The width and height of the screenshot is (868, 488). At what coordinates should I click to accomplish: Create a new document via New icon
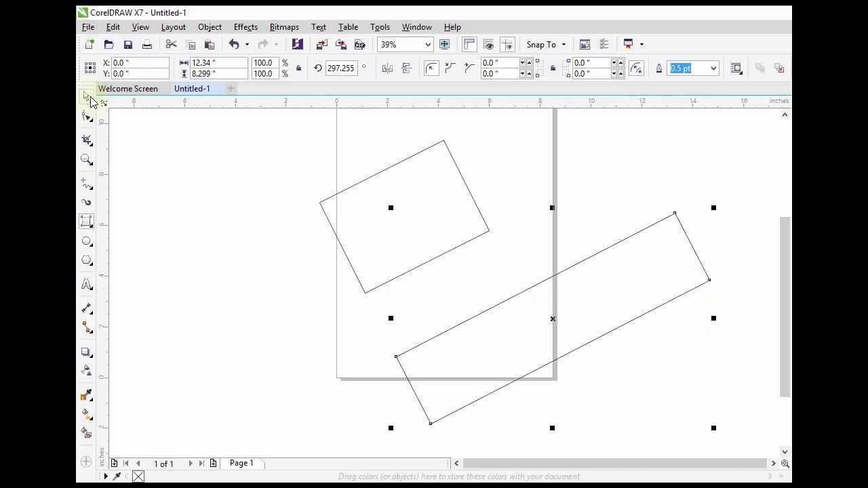(90, 45)
